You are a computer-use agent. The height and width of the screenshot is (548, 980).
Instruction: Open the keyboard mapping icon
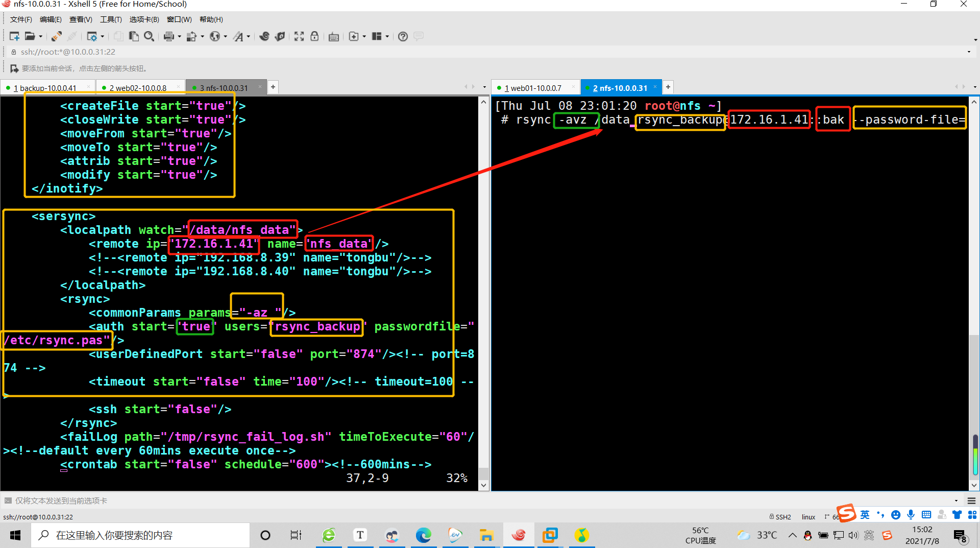(x=334, y=37)
